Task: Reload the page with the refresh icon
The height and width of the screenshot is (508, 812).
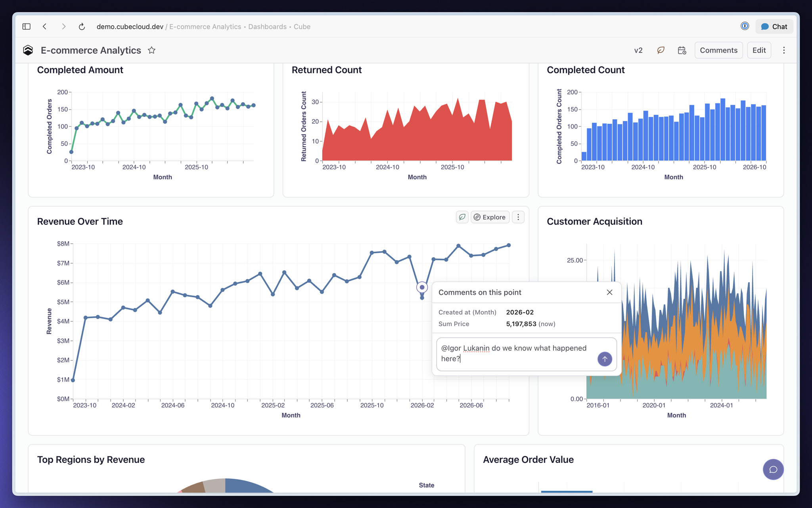Action: coord(82,27)
